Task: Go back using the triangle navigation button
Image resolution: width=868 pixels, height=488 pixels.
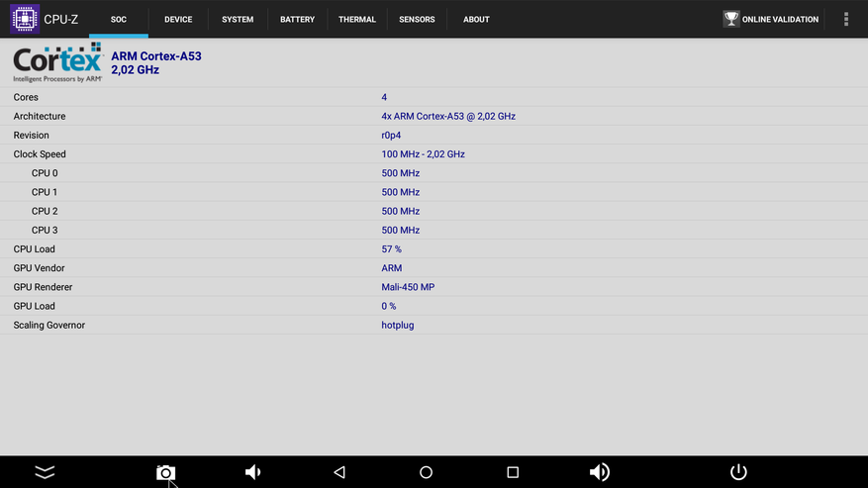Action: click(339, 472)
